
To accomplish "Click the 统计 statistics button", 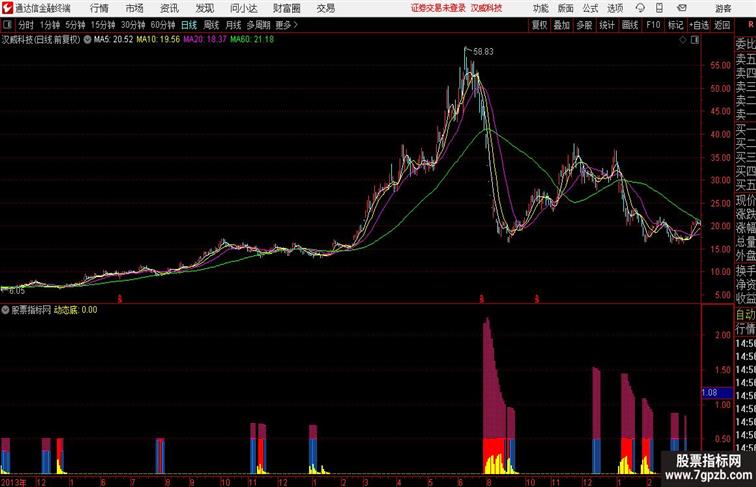I will (x=607, y=25).
